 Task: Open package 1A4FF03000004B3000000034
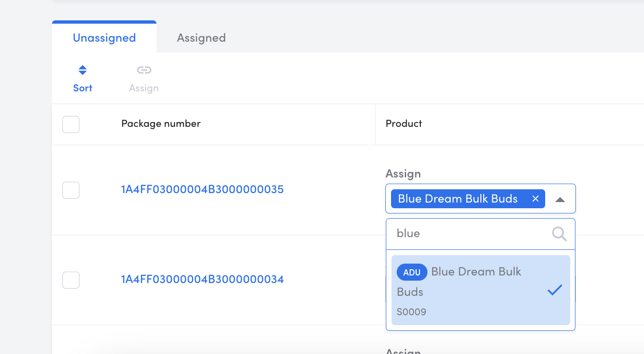(x=202, y=279)
